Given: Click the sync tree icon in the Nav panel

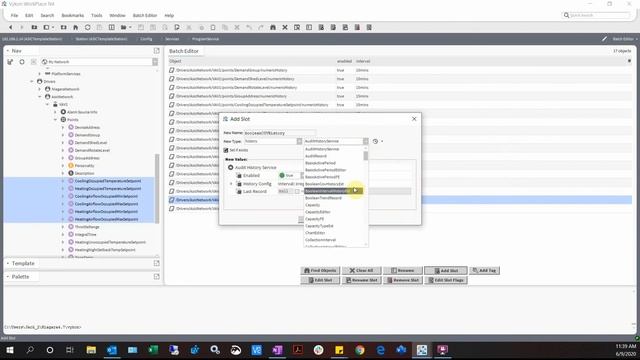Looking at the screenshot, I should click(10, 62).
